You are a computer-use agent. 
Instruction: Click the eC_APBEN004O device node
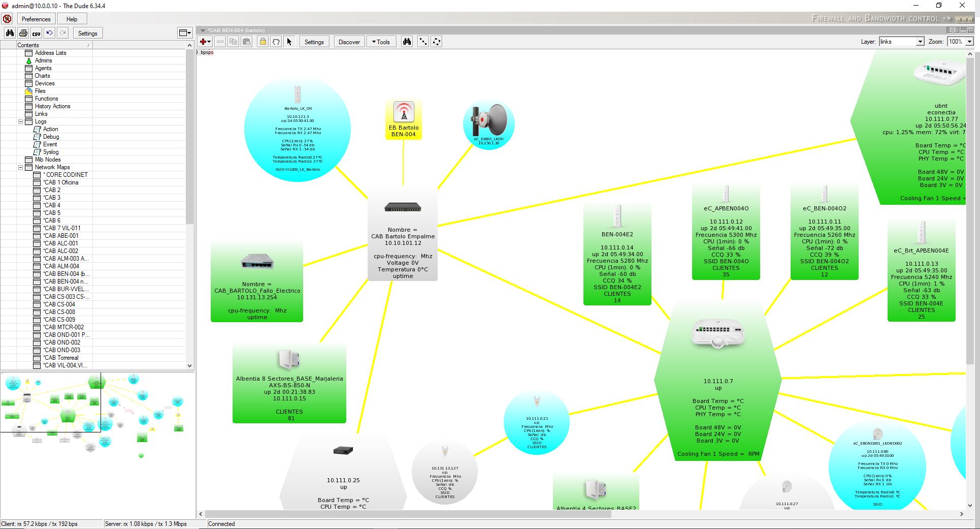[726, 232]
